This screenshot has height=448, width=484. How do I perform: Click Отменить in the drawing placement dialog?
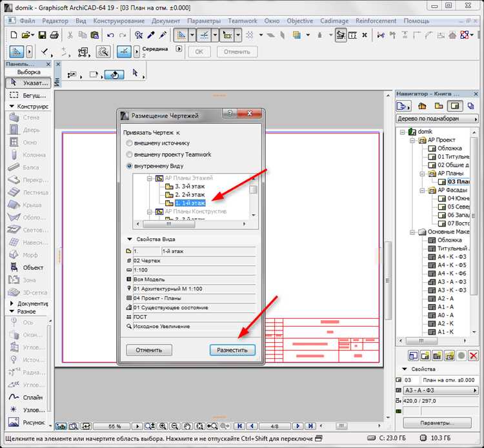coord(149,350)
